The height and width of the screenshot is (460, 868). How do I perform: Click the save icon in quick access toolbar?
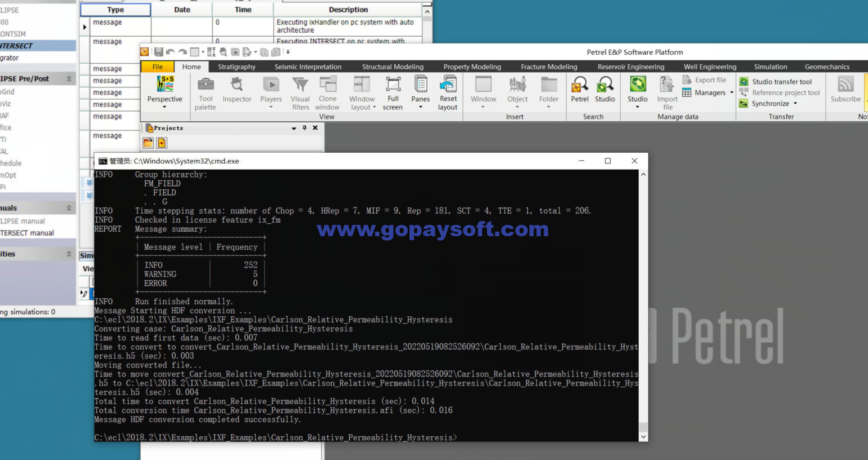[x=158, y=52]
